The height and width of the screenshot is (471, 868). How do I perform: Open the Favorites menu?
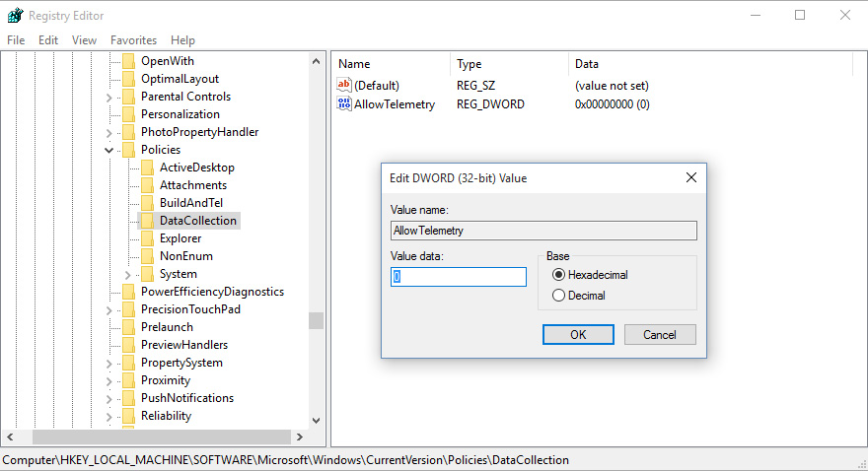click(133, 40)
